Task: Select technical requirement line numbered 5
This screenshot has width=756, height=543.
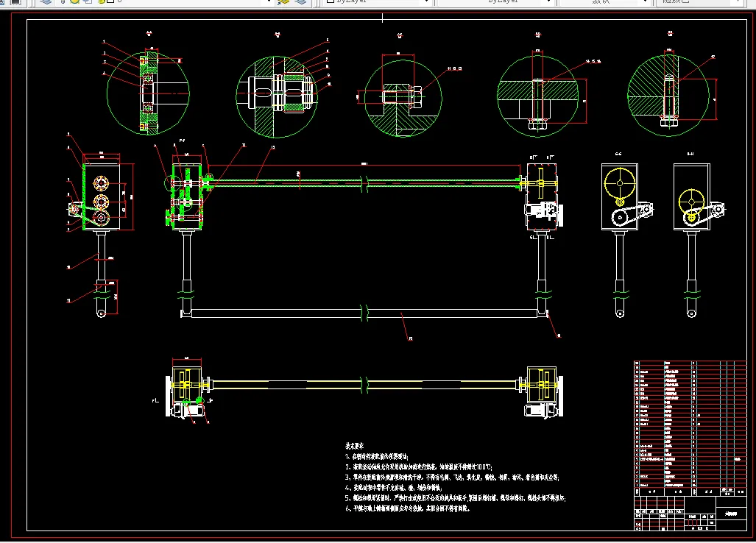Action: 455,497
